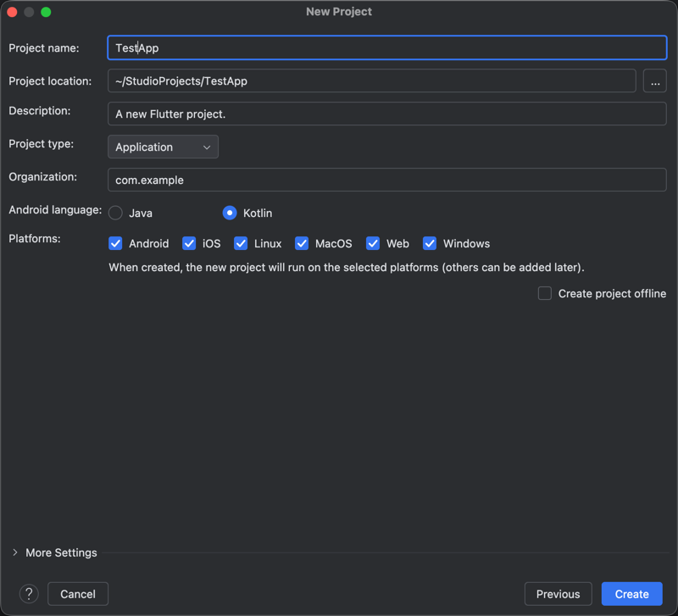This screenshot has height=616, width=678.
Task: Toggle the MacOS platform checkbox
Action: tap(302, 243)
